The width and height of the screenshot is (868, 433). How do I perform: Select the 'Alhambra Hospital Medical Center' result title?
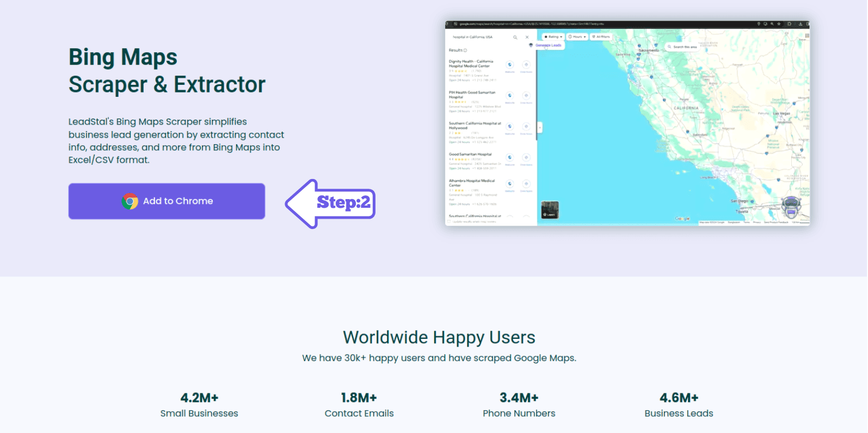pyautogui.click(x=472, y=183)
